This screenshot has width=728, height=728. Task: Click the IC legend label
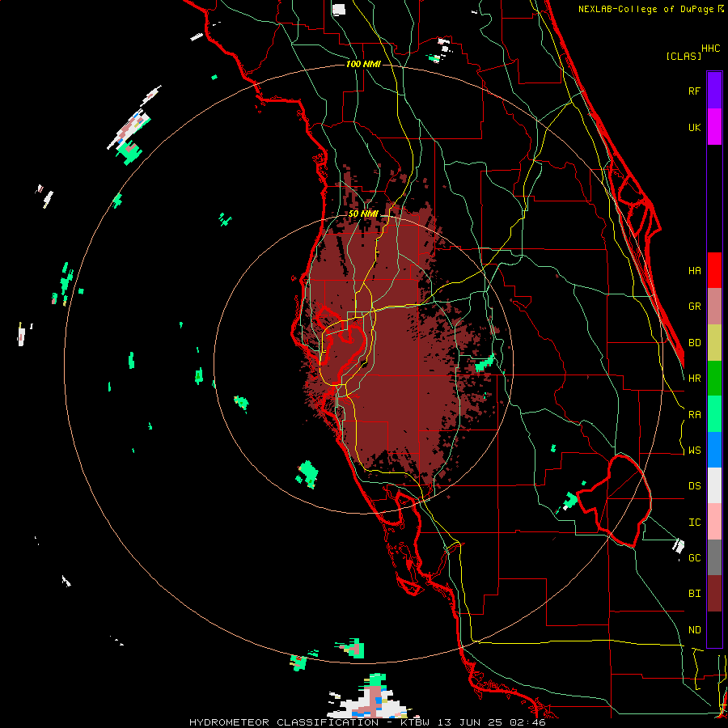click(694, 523)
